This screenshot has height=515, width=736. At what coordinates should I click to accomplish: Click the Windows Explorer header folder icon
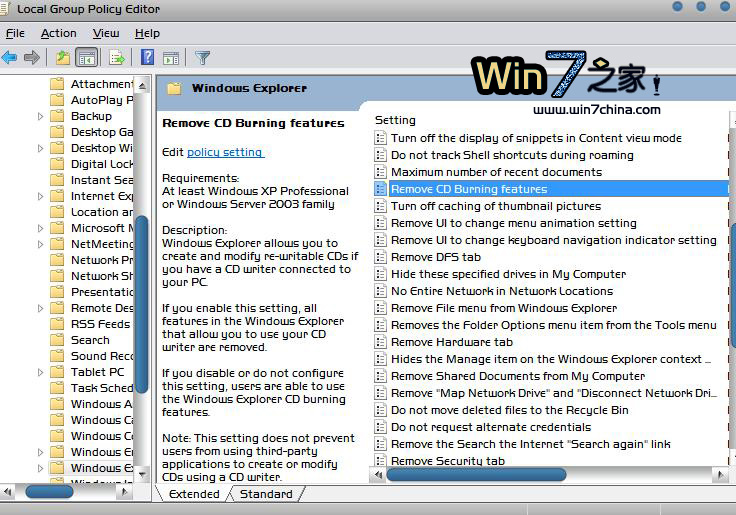coord(174,88)
